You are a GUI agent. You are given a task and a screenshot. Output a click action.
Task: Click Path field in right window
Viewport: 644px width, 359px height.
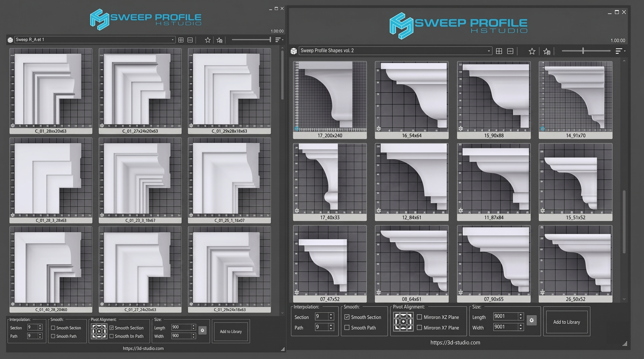coord(322,327)
